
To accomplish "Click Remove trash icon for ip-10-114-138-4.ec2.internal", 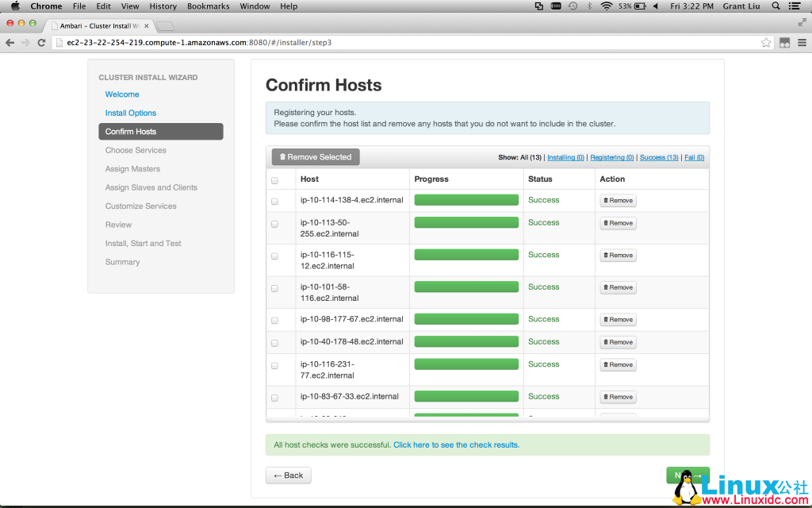I will click(605, 200).
